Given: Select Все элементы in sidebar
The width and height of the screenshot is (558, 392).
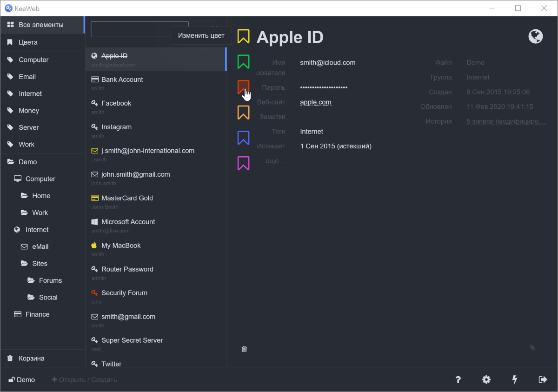Looking at the screenshot, I should (x=42, y=25).
